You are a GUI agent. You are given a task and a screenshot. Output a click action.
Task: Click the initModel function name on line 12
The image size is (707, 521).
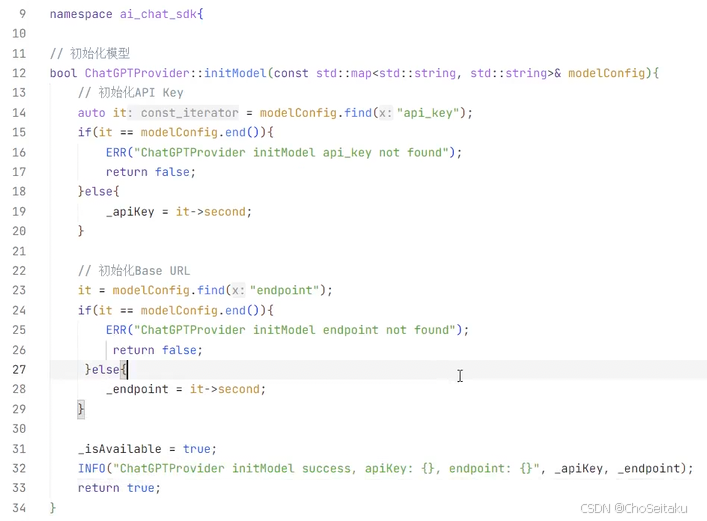[235, 73]
